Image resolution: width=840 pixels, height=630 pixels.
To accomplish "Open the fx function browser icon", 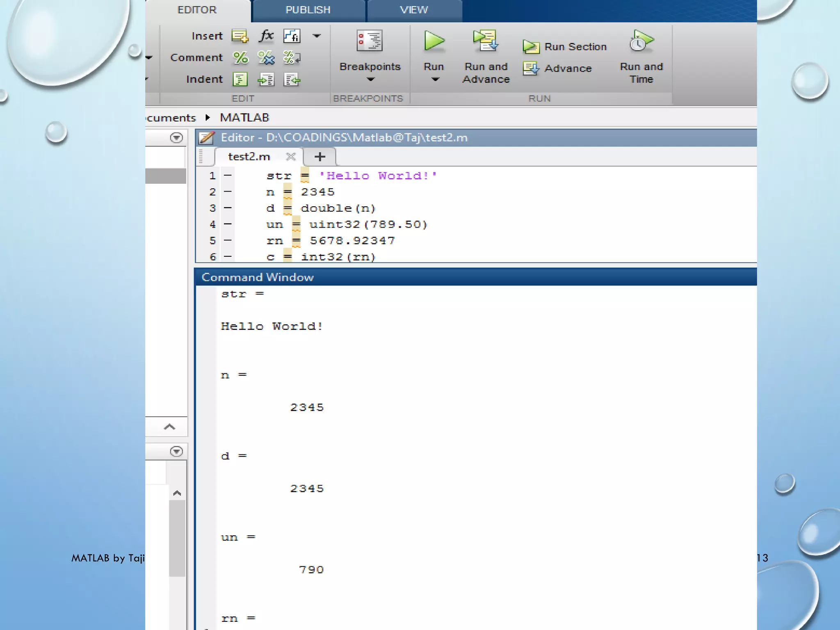I will pos(266,36).
